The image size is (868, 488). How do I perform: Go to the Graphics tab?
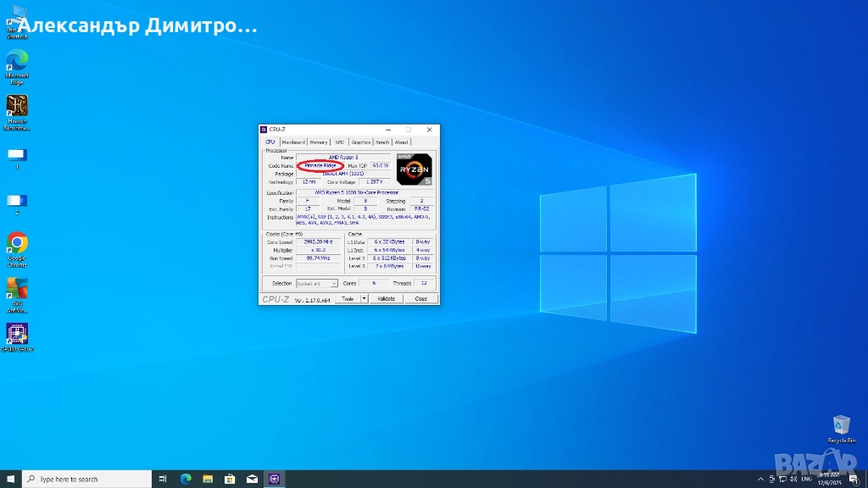point(361,142)
